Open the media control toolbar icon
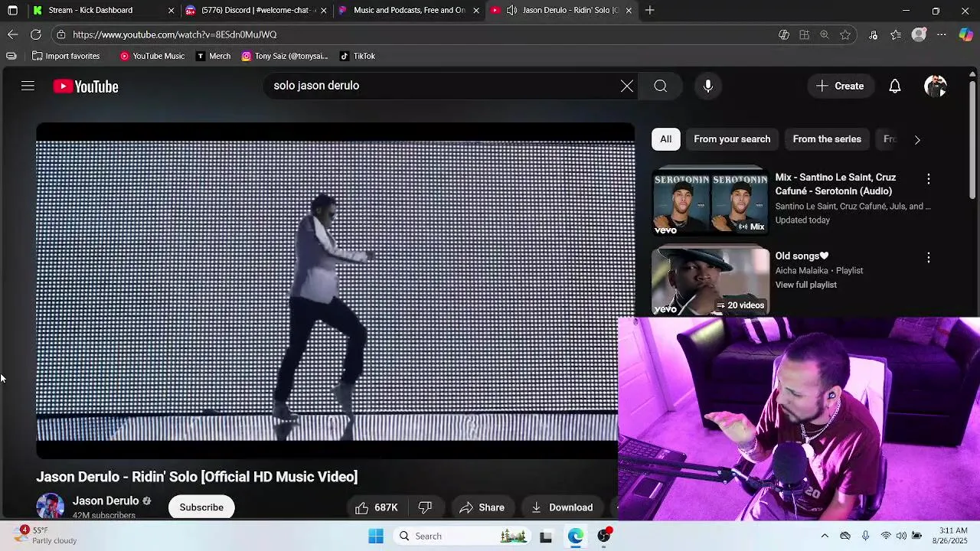The image size is (980, 551). [x=874, y=34]
